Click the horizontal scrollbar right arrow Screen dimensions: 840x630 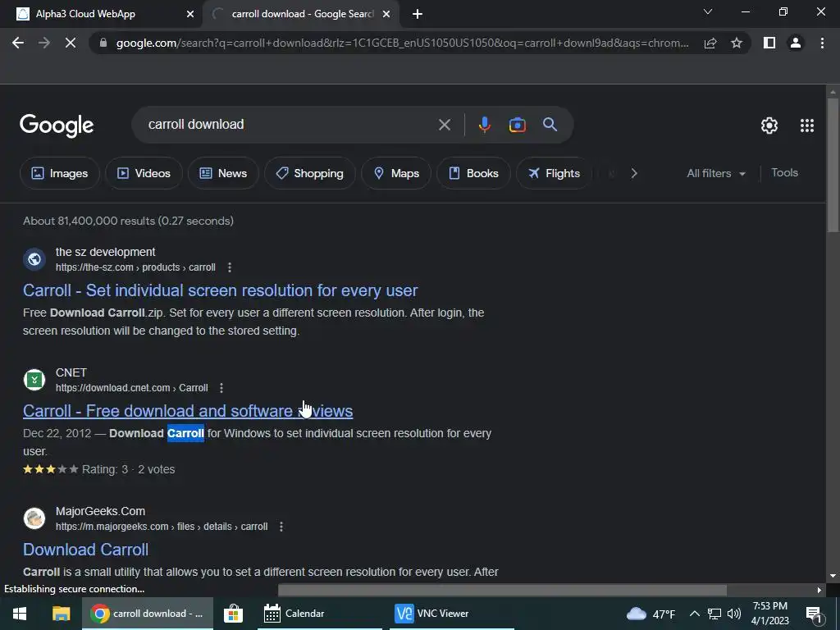click(819, 590)
